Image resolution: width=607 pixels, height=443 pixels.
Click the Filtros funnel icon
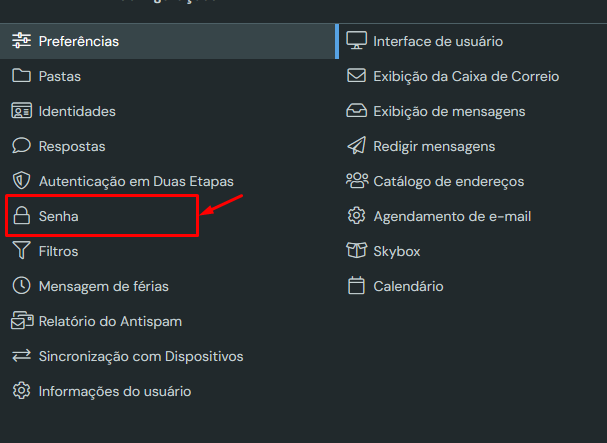pyautogui.click(x=21, y=251)
